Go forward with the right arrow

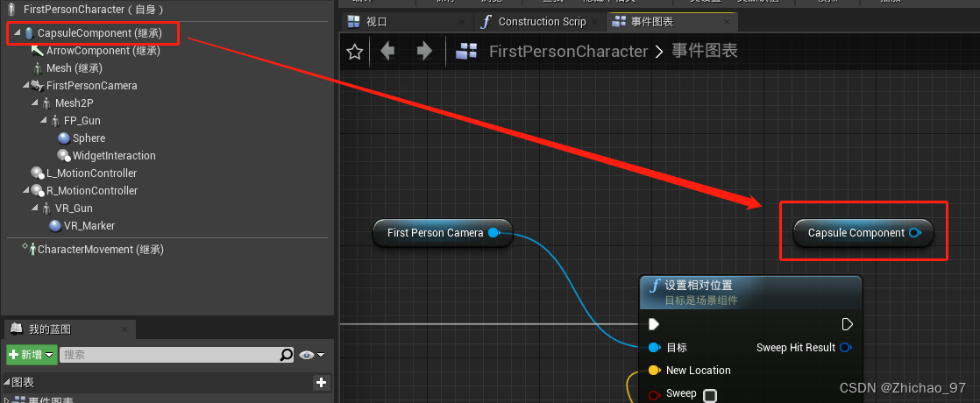coord(424,51)
